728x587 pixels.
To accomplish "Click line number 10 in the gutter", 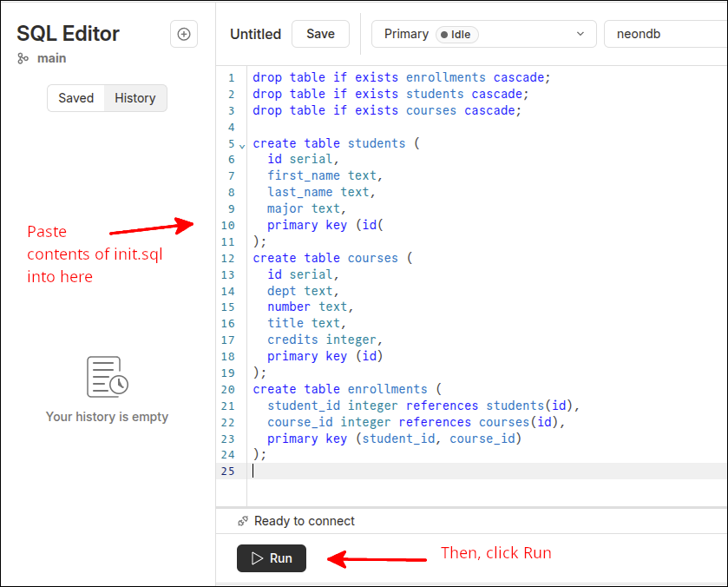I will click(x=228, y=225).
